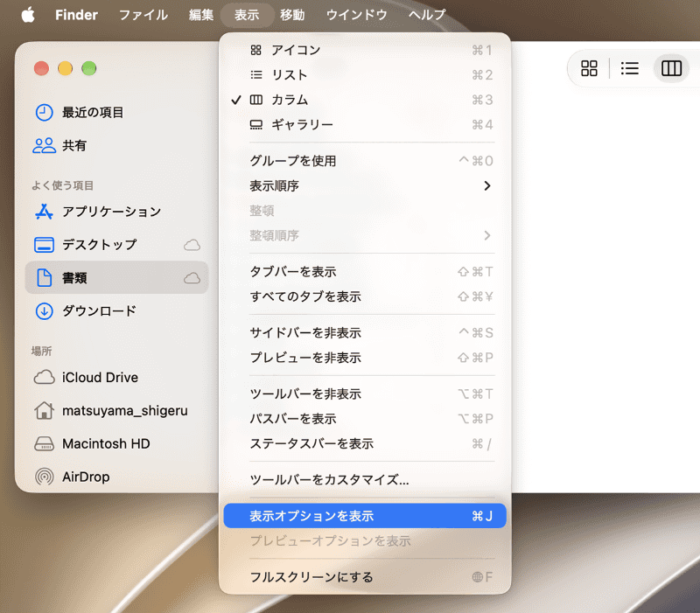Switch to icon view in the toolbar
Viewport: 700px width, 613px height.
tap(589, 68)
